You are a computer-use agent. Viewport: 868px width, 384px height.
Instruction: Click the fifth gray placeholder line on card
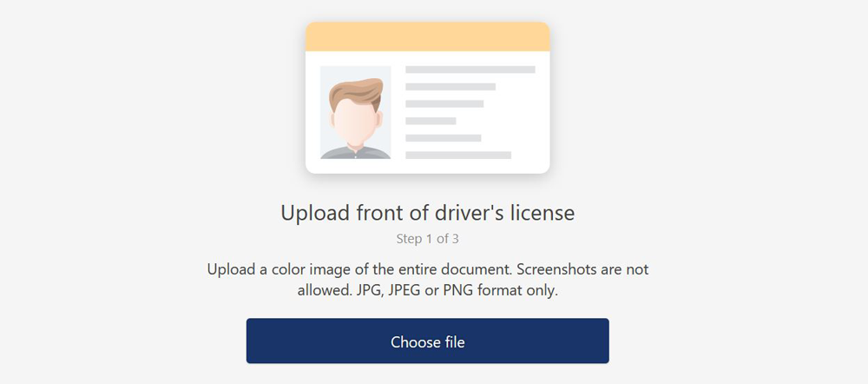444,138
